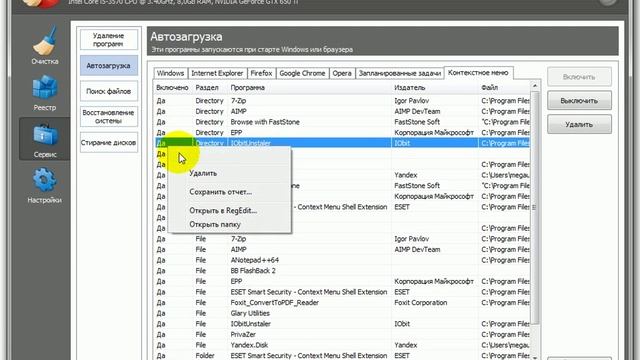The width and height of the screenshot is (640, 360).
Task: Sort by the Издатель column header
Action: 435,87
